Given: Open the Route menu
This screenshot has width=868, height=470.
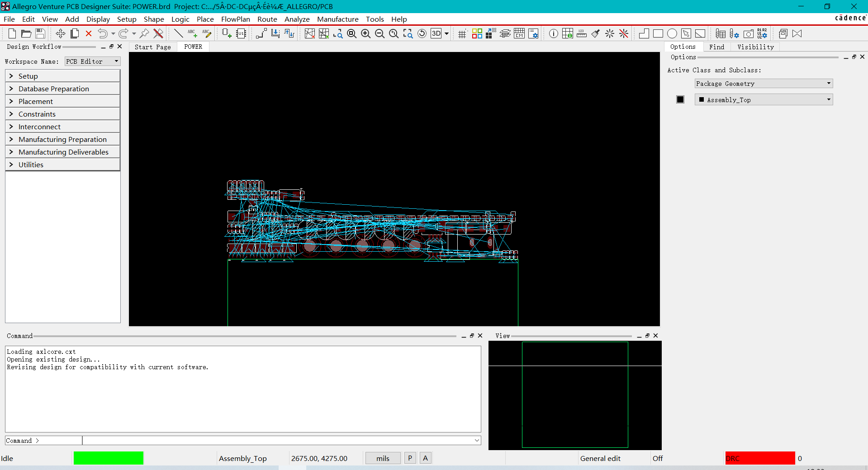Looking at the screenshot, I should (267, 19).
